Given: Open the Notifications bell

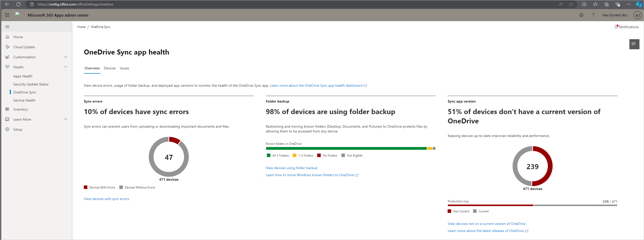Looking at the screenshot, I should click(x=626, y=27).
